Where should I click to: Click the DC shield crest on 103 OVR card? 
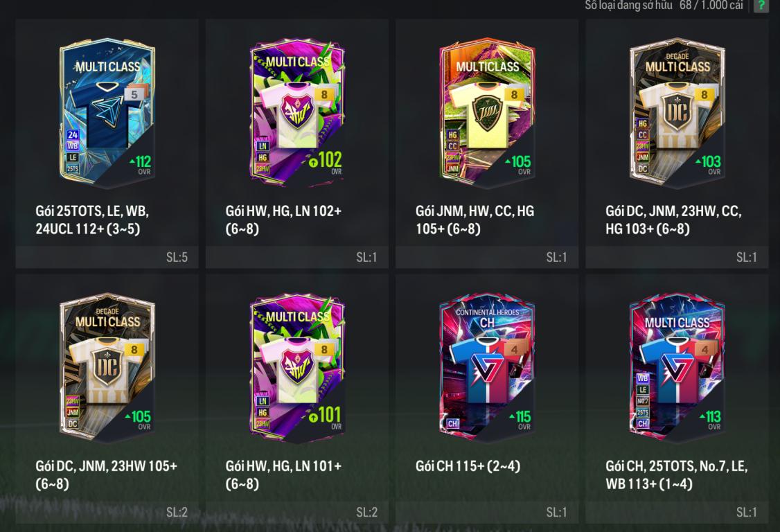677,112
